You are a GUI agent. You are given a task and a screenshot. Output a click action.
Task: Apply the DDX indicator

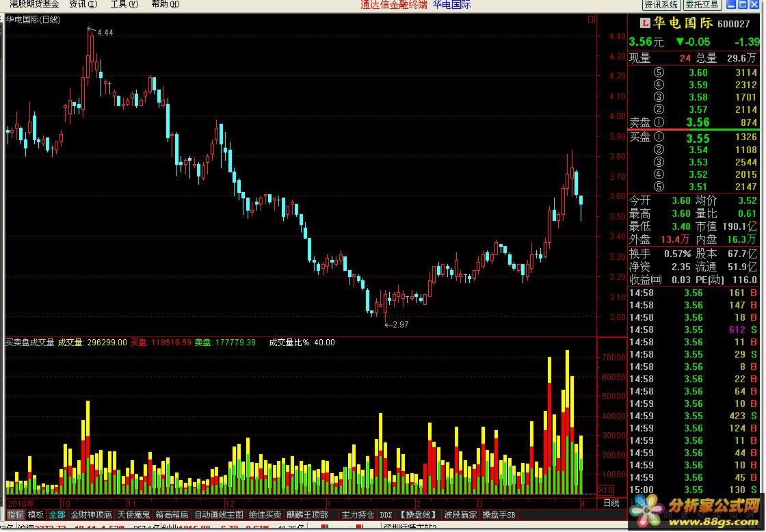coord(386,515)
